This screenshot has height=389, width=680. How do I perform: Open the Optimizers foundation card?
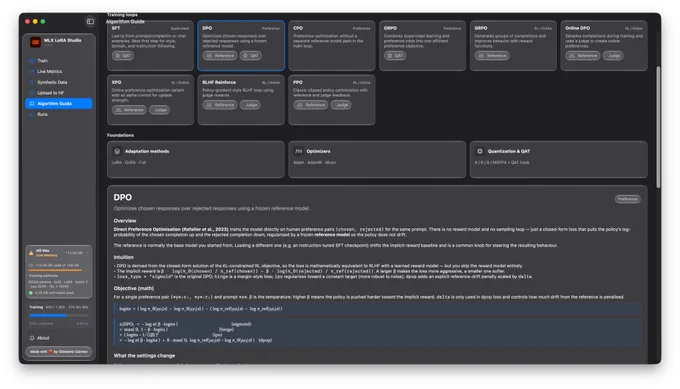click(377, 159)
